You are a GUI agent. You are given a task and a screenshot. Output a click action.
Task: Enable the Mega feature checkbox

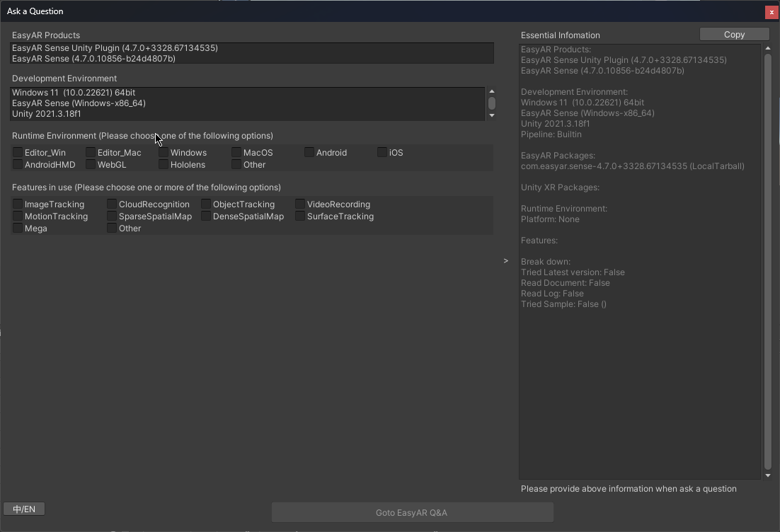[18, 229]
